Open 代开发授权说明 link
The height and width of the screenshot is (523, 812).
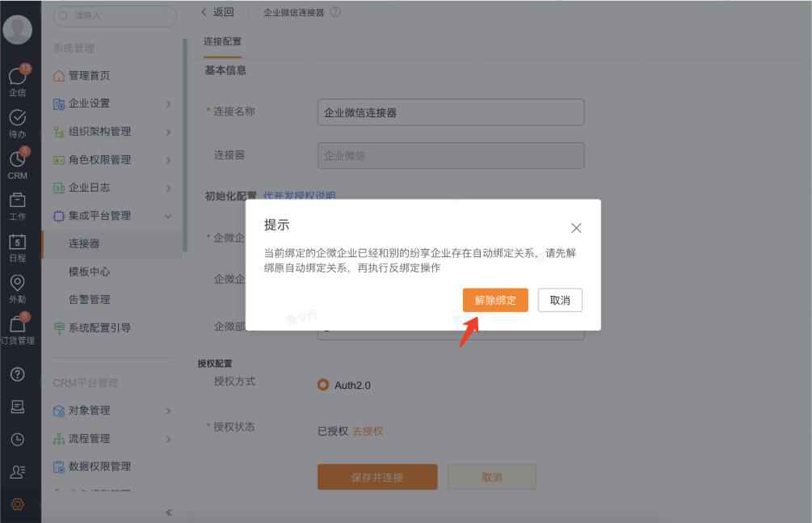(299, 196)
